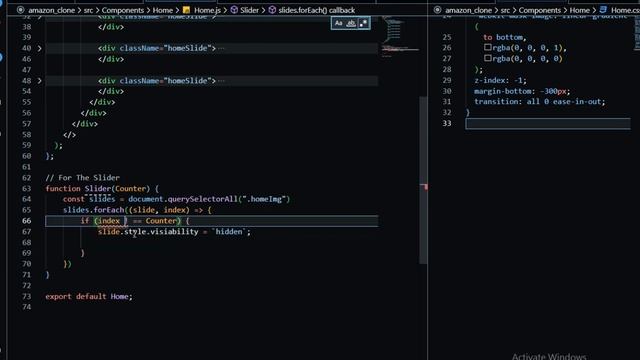Screen dimensions: 640x360
Task: Click src breadcrumb in left editor
Action: point(88,10)
